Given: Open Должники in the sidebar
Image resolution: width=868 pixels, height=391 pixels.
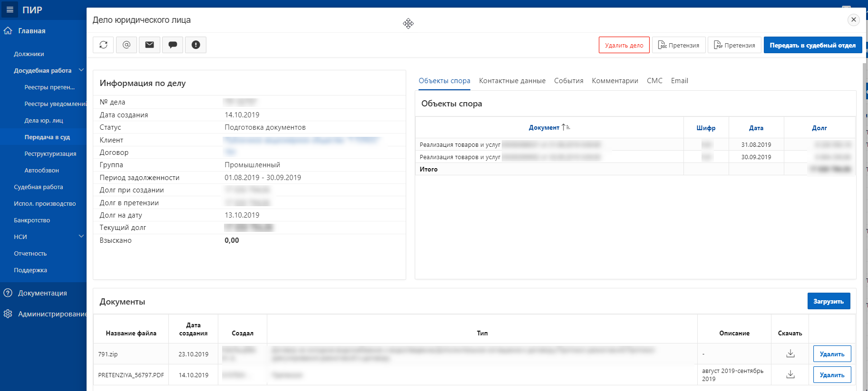Looking at the screenshot, I should pos(29,54).
